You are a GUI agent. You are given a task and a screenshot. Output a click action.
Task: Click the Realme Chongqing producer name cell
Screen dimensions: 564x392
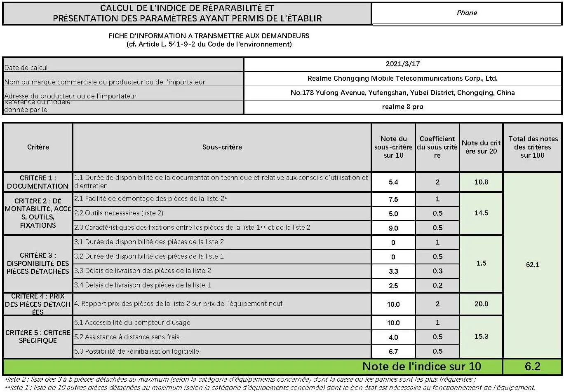coord(402,78)
